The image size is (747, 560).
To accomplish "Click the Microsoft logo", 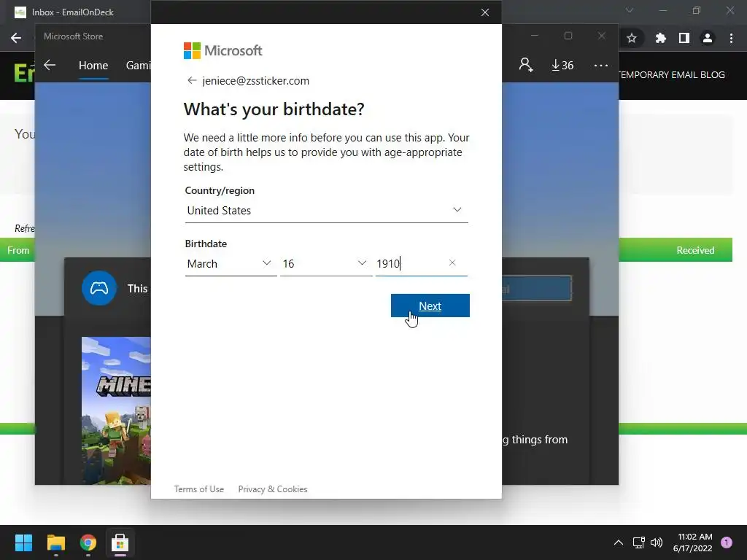I will click(222, 50).
